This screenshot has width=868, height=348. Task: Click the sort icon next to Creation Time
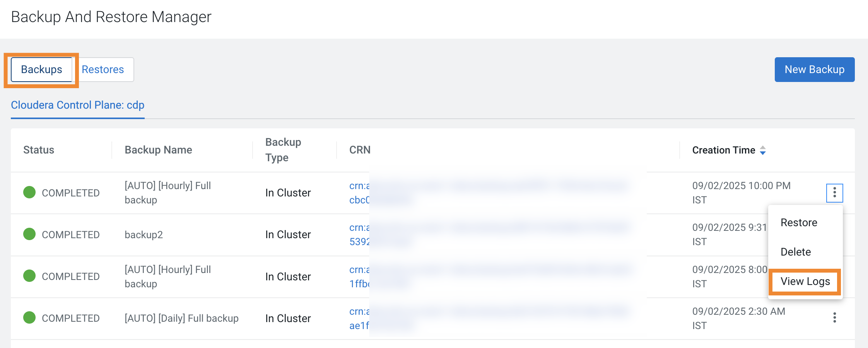762,150
